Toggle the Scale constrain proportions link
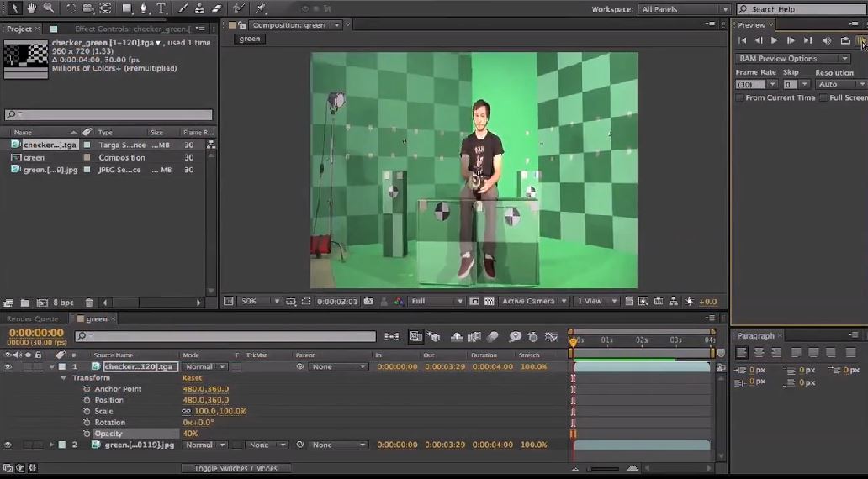 click(186, 412)
